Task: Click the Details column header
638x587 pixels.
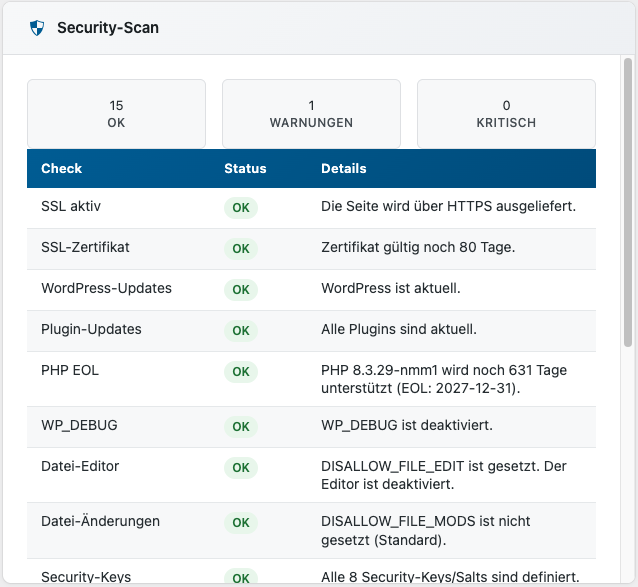Action: tap(344, 169)
